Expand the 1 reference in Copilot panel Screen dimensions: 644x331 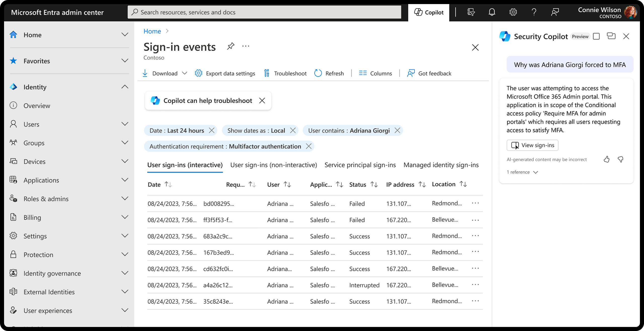click(x=522, y=172)
